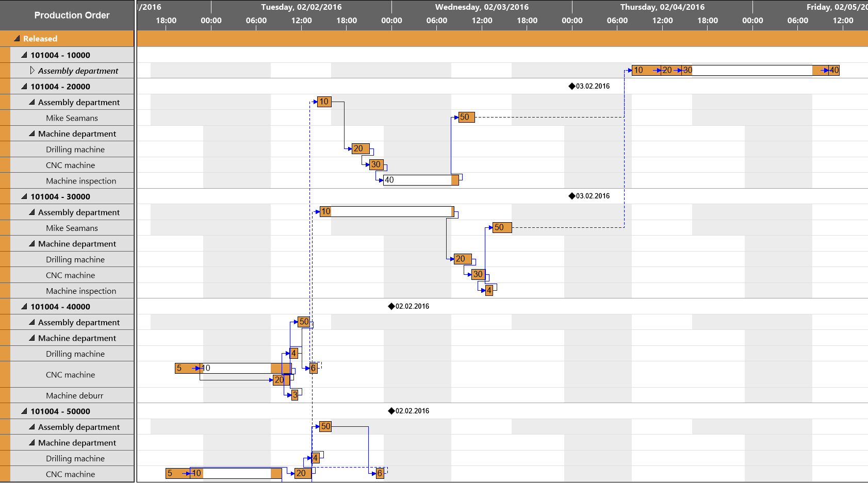Select operation 5 on order 40000 CNC machine
The image size is (868, 483).
[x=188, y=368]
